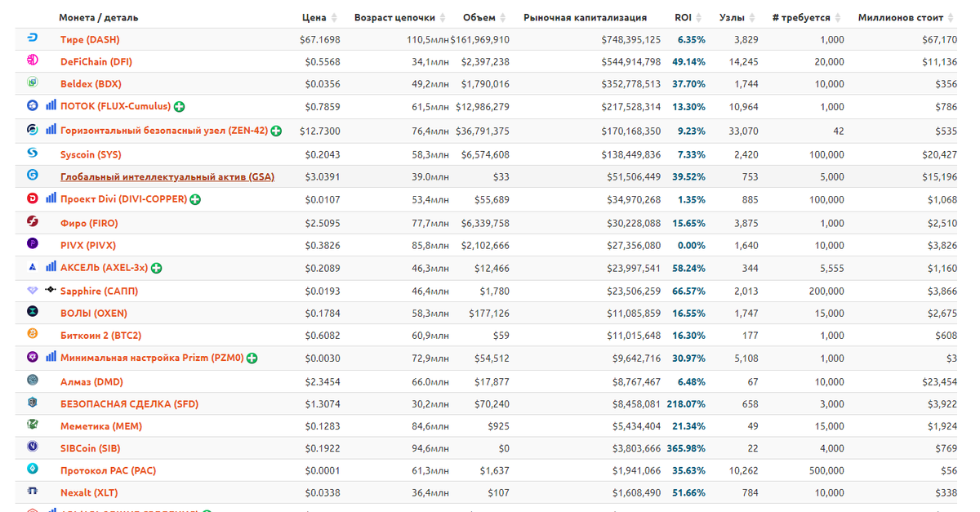Open the Меметика (MEM) link
Screen dimensions: 980x512
(x=101, y=425)
